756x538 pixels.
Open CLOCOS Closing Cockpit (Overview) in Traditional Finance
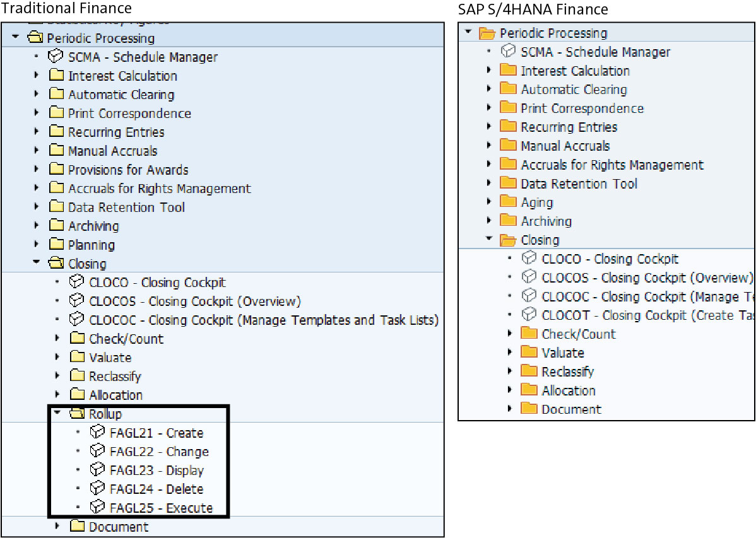[195, 301]
